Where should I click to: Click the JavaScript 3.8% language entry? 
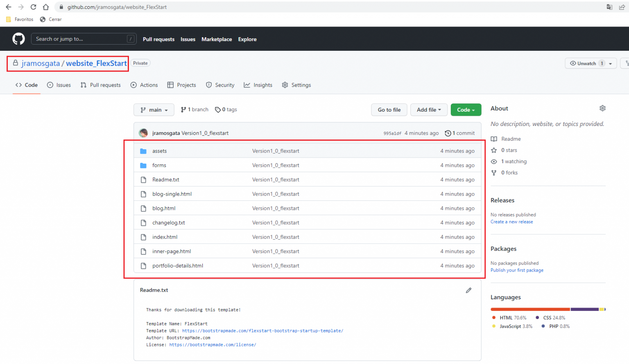[x=512, y=326]
